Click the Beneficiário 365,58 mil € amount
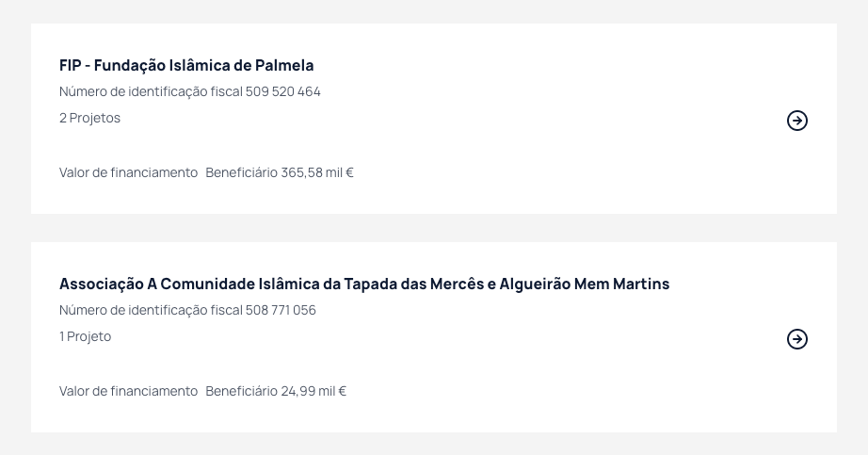868x455 pixels. pyautogui.click(x=280, y=172)
